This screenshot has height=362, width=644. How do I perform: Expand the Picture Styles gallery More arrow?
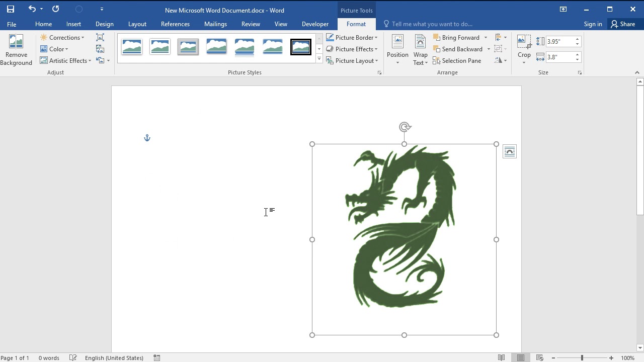[x=319, y=59]
